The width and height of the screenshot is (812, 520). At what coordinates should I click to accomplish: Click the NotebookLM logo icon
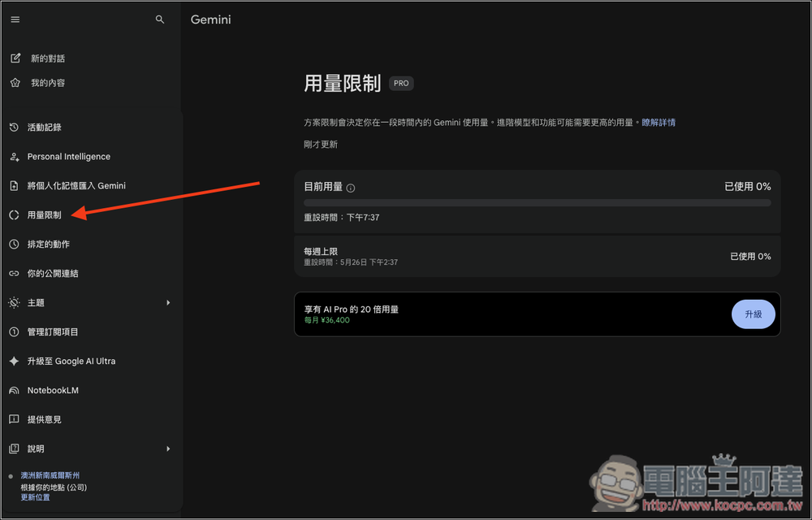coord(14,391)
